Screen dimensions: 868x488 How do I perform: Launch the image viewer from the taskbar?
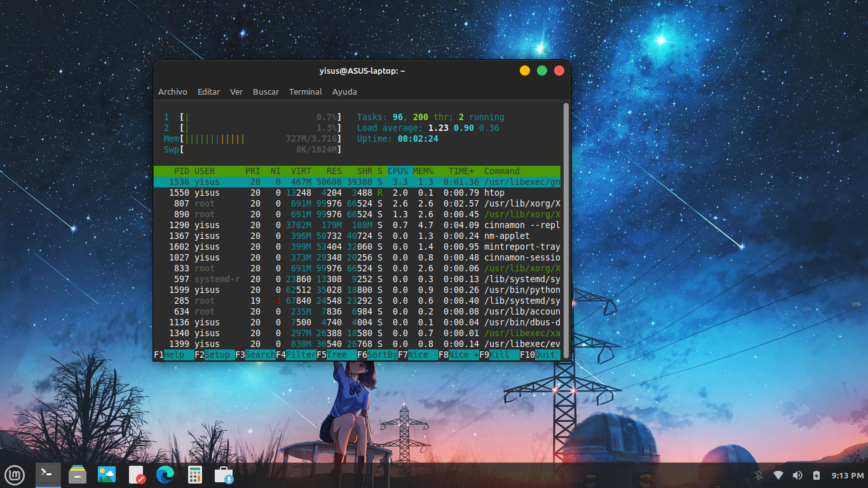[x=107, y=475]
